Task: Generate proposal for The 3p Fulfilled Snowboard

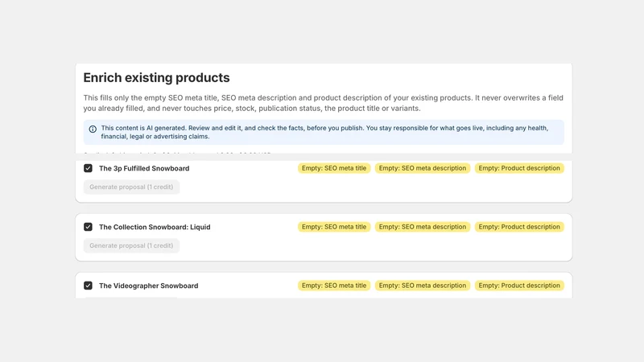Action: tap(131, 187)
